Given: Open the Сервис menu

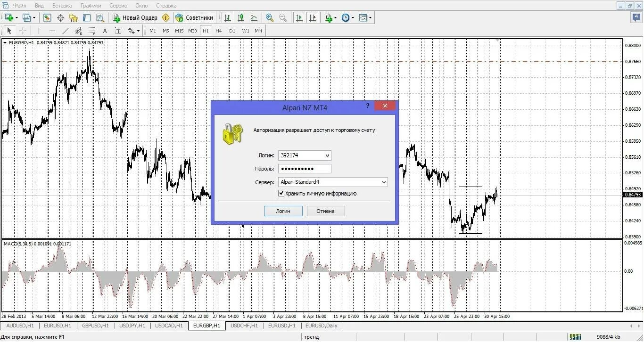Looking at the screenshot, I should pyautogui.click(x=118, y=6).
